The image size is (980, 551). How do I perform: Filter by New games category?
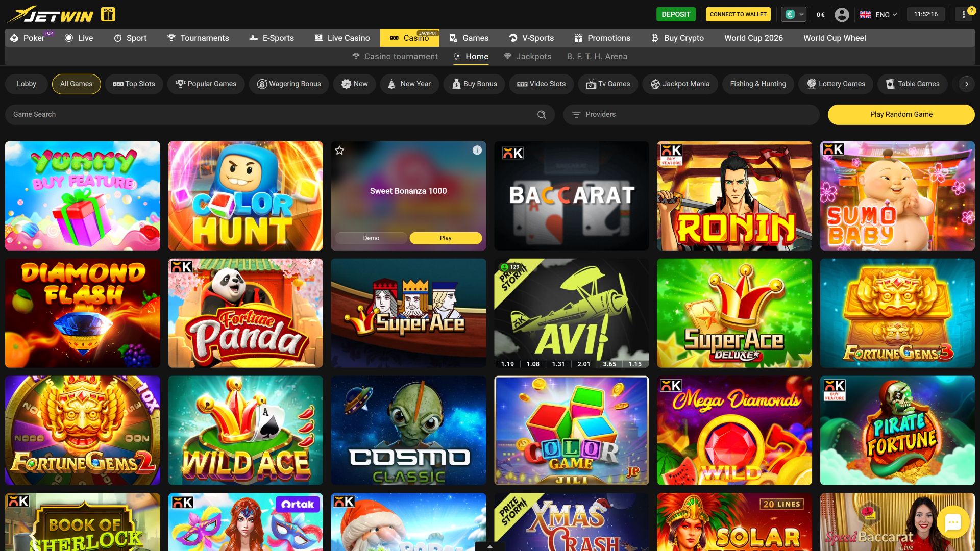click(355, 84)
